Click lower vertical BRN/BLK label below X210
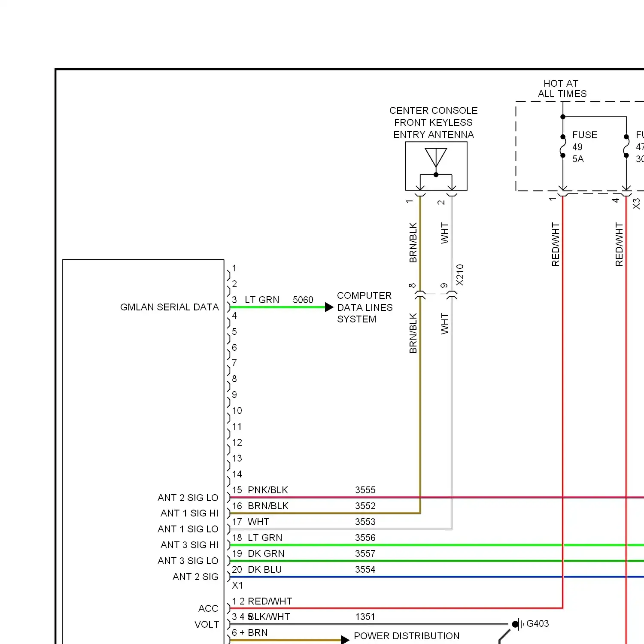 pos(413,333)
